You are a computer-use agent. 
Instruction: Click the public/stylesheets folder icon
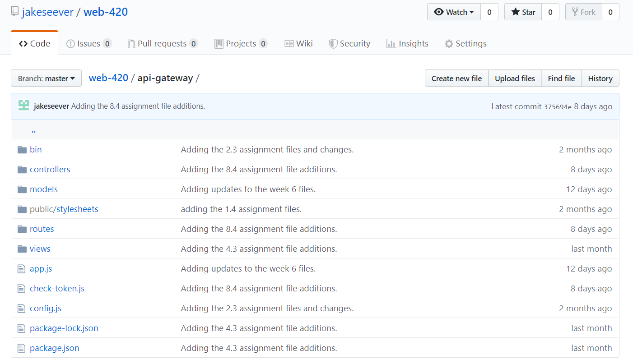point(22,209)
